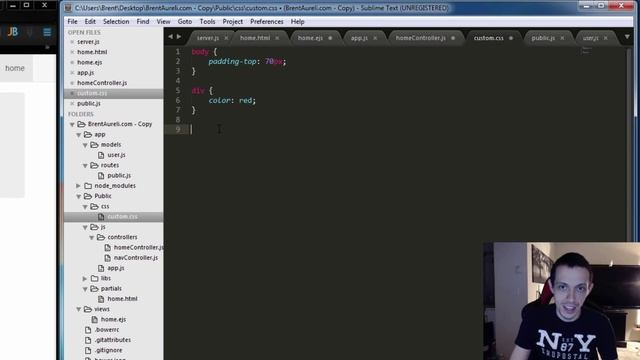Collapse the css folder arrow

pyautogui.click(x=85, y=207)
